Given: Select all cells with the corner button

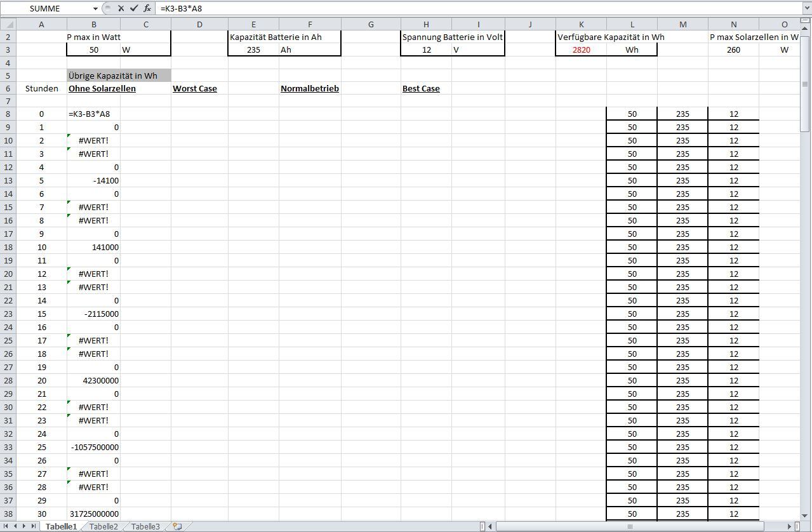Looking at the screenshot, I should [x=8, y=24].
